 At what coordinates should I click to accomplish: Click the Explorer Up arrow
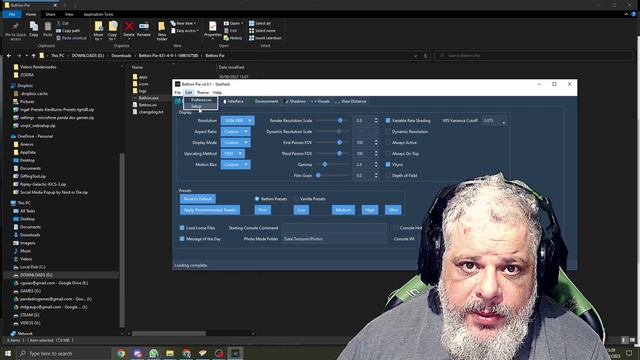[34, 56]
